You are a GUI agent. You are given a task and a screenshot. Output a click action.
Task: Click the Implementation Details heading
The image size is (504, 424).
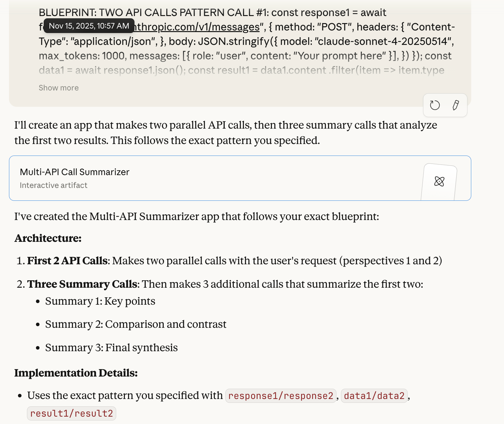[76, 373]
